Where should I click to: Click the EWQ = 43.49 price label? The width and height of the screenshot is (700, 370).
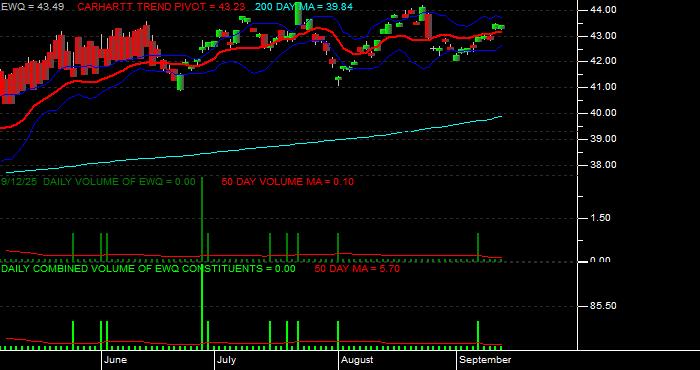point(32,7)
